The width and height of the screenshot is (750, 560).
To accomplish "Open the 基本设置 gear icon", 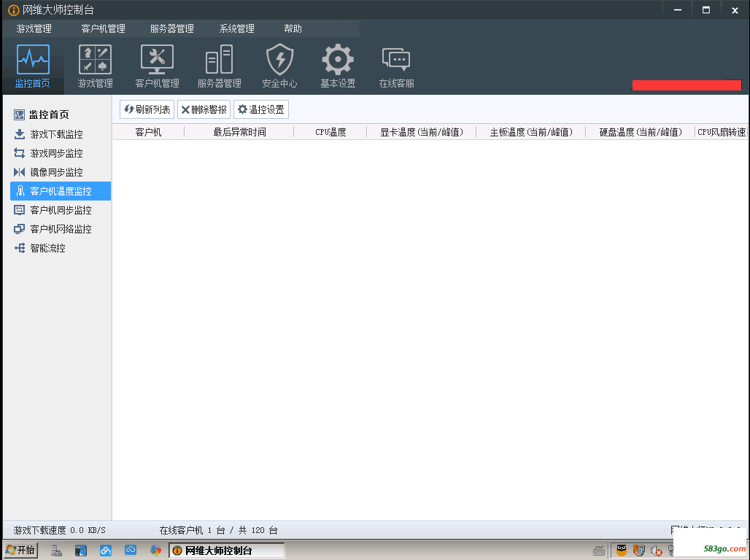I will click(x=338, y=66).
